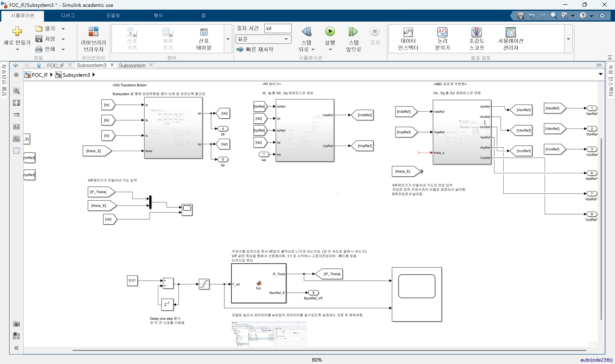Click the green Run simulation button
The height and width of the screenshot is (364, 615).
(330, 32)
